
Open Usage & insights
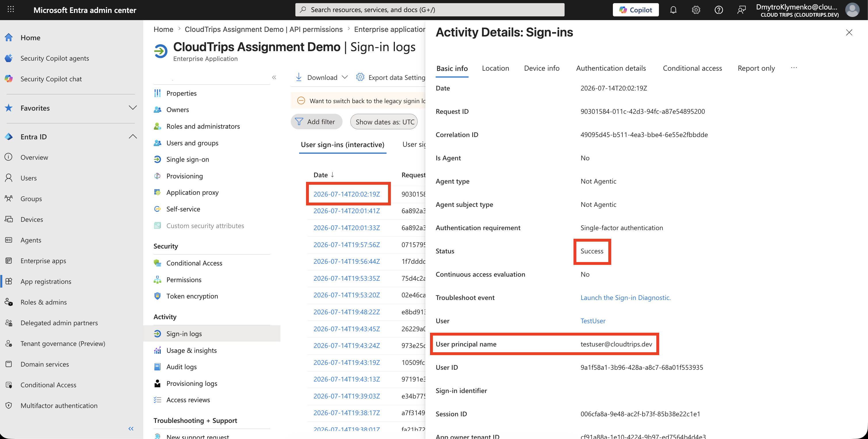[x=191, y=350]
